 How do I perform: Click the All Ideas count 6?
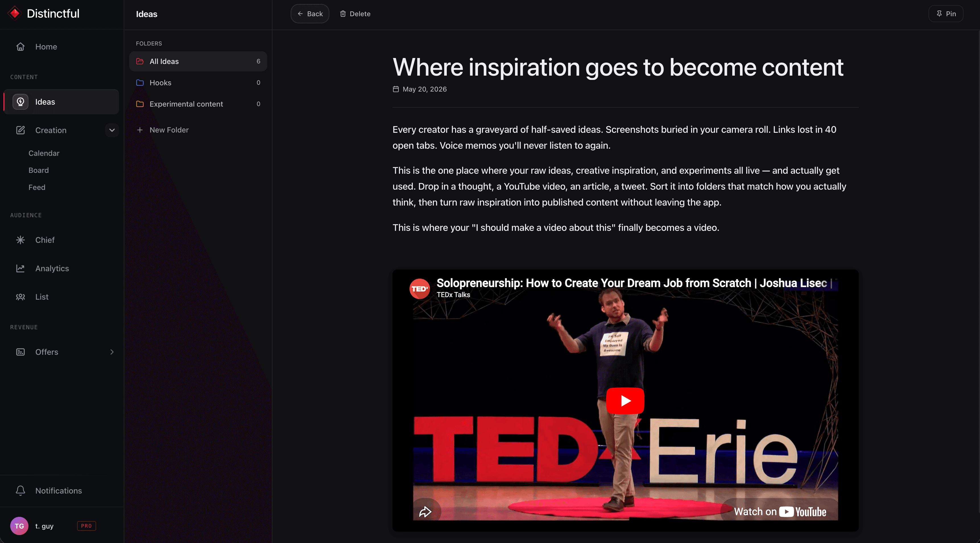(x=258, y=61)
